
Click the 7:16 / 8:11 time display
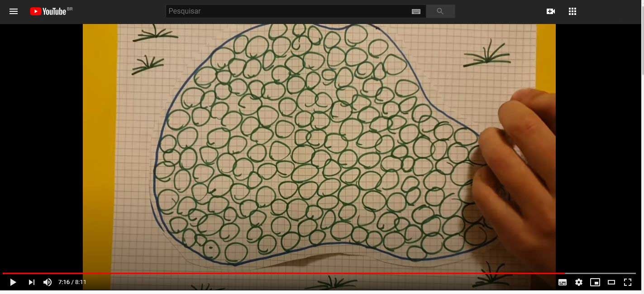72,282
